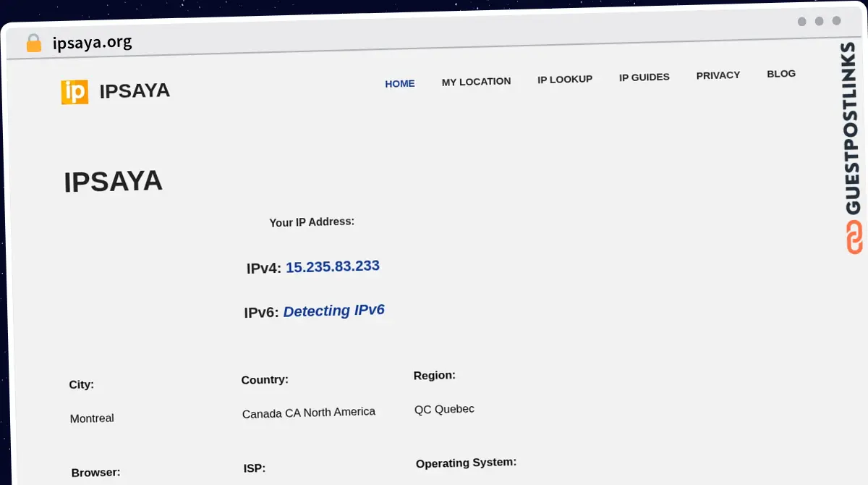Click the "Region:" label
This screenshot has width=868, height=485.
click(435, 376)
